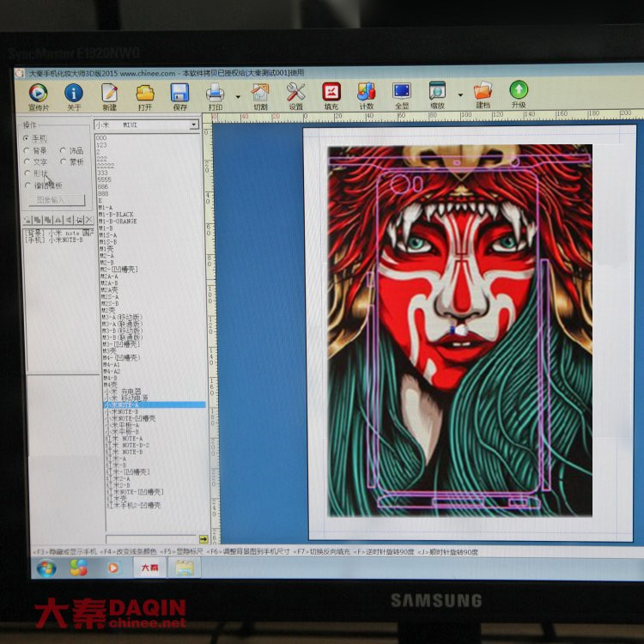Switch to the 大秦 taskbar app
The width and height of the screenshot is (644, 644).
149,568
